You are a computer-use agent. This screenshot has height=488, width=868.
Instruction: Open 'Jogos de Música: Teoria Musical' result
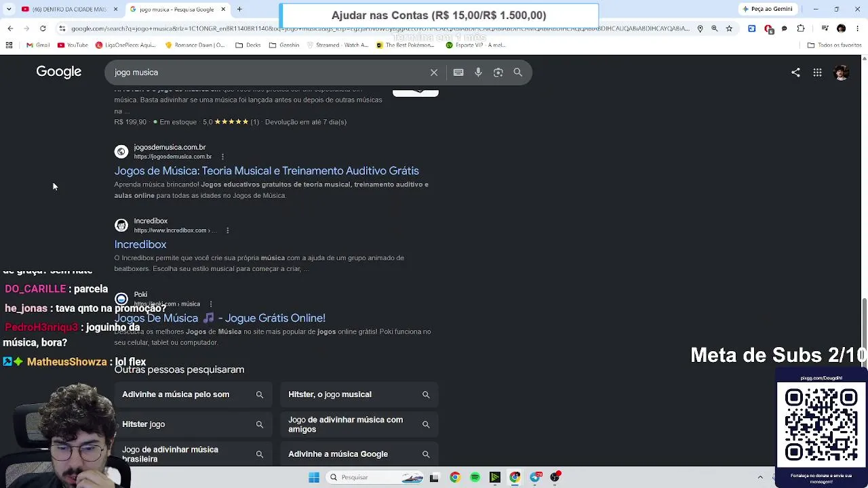[x=267, y=171]
